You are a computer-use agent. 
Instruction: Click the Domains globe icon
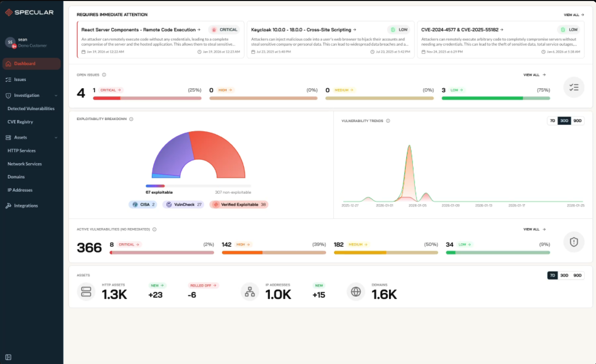click(x=356, y=292)
